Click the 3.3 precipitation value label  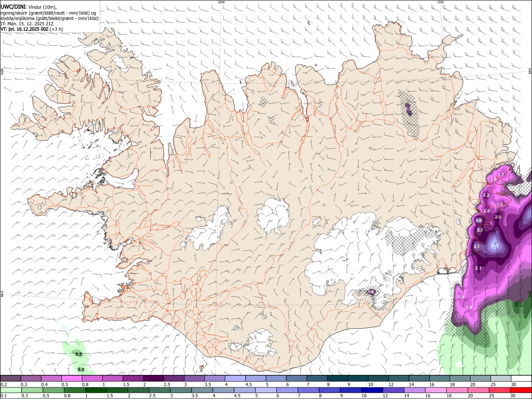coord(480,230)
